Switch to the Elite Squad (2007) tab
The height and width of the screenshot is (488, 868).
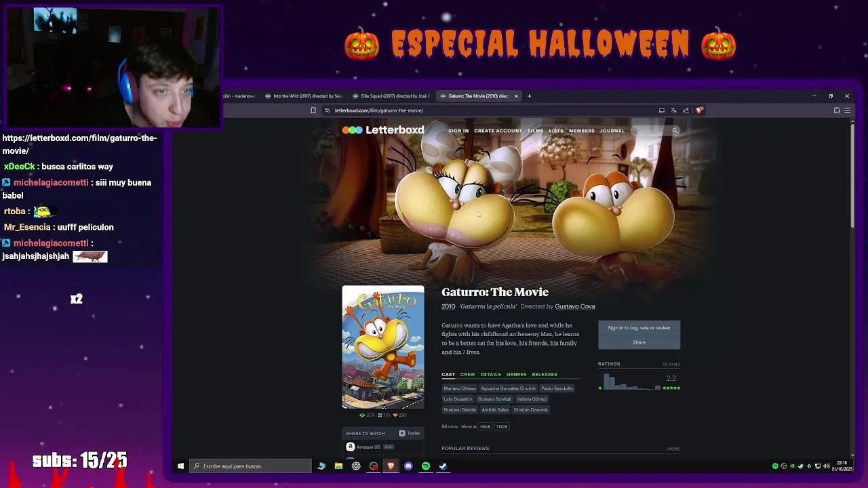[x=391, y=96]
